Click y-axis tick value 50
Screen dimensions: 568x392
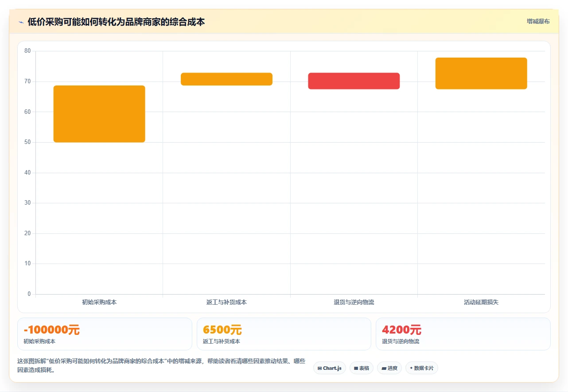pyautogui.click(x=27, y=142)
